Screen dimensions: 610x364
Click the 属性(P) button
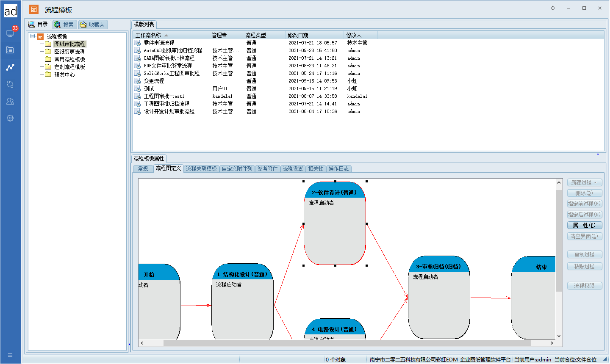[x=585, y=225]
